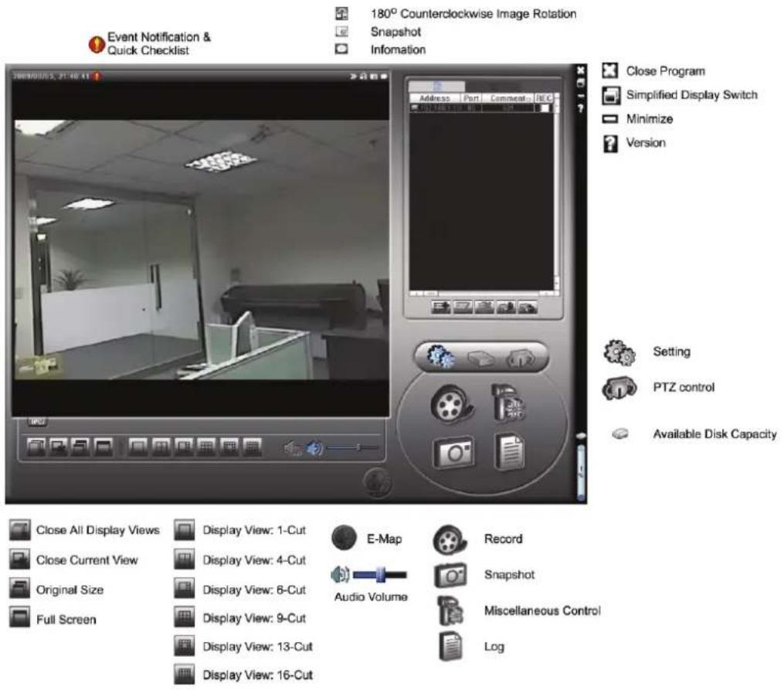Open the Log document icon in the round panel

point(510,451)
